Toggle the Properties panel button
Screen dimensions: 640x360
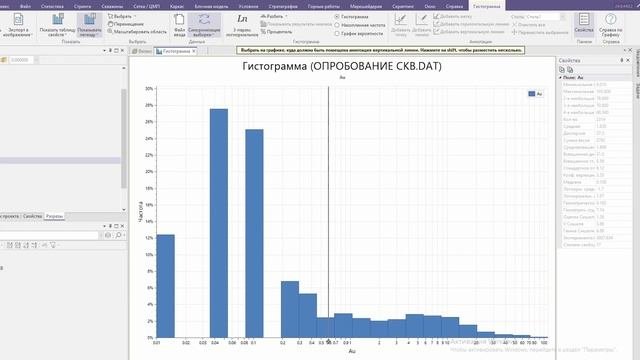coord(584,24)
